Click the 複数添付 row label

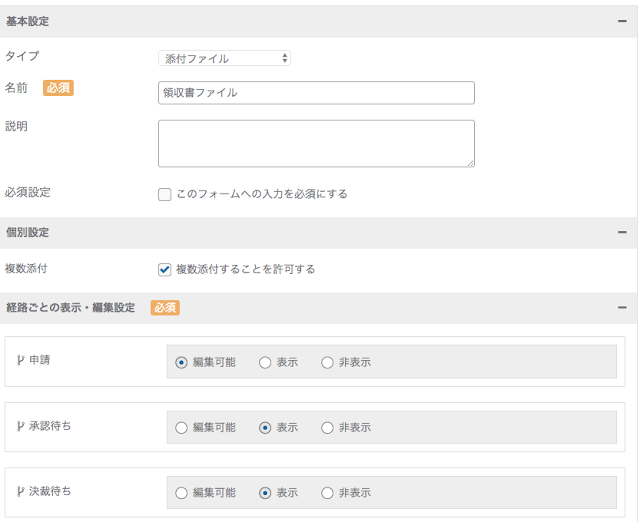(26, 269)
